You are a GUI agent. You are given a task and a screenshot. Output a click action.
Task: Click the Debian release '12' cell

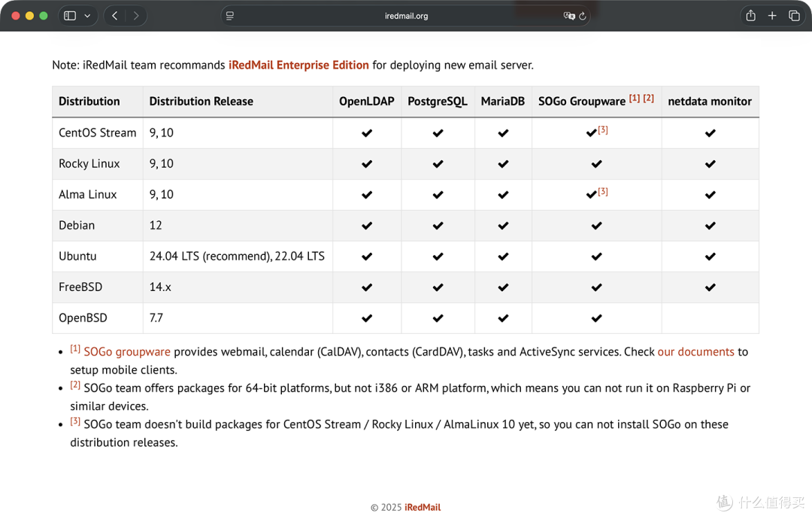point(238,226)
